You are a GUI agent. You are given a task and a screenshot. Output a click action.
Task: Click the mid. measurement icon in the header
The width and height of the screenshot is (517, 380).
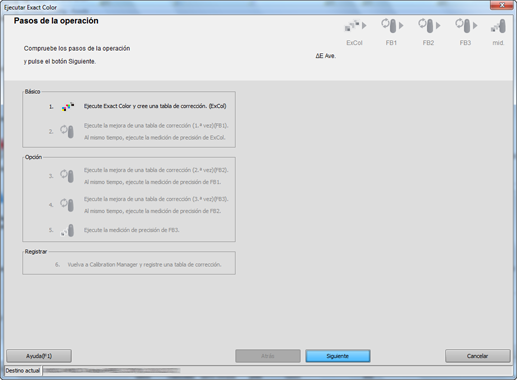[499, 26]
